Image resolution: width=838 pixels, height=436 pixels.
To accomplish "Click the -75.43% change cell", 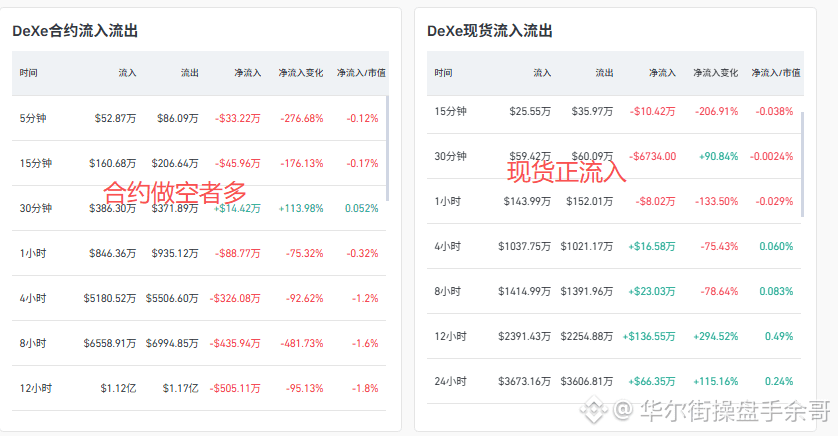I will pos(719,246).
